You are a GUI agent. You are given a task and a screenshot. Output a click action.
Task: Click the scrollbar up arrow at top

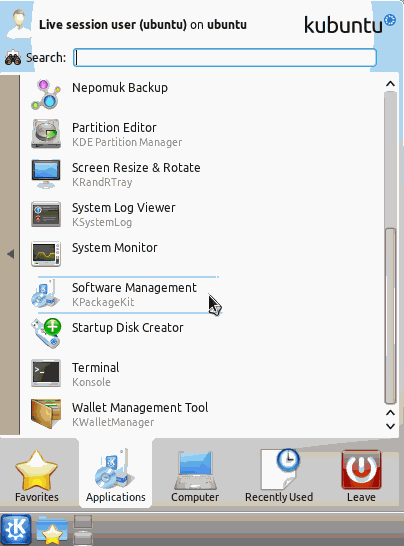(x=390, y=84)
